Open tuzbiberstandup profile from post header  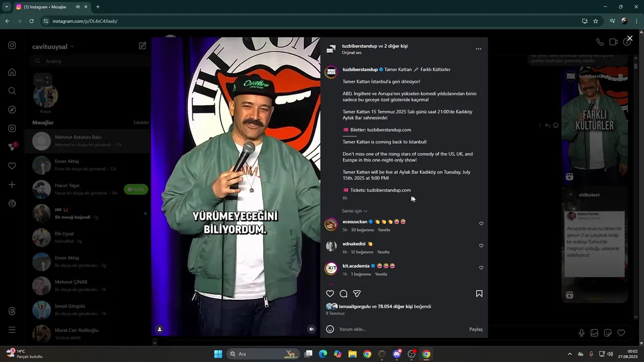click(x=359, y=46)
